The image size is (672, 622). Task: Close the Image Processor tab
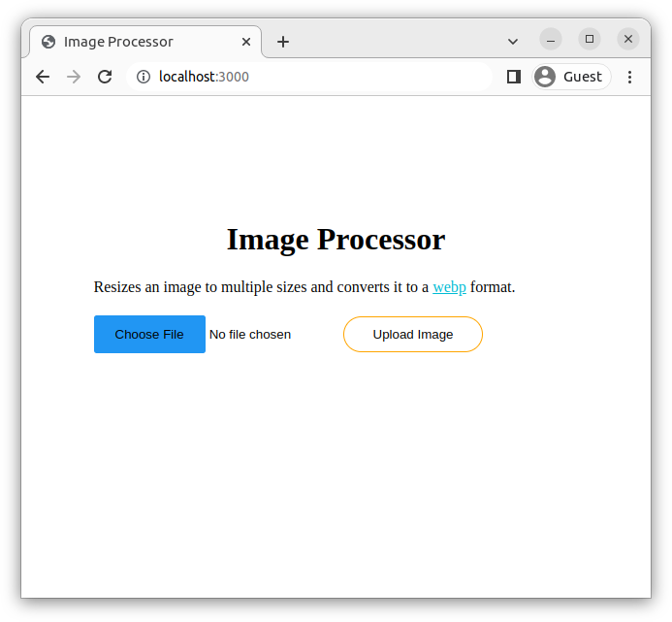click(246, 42)
